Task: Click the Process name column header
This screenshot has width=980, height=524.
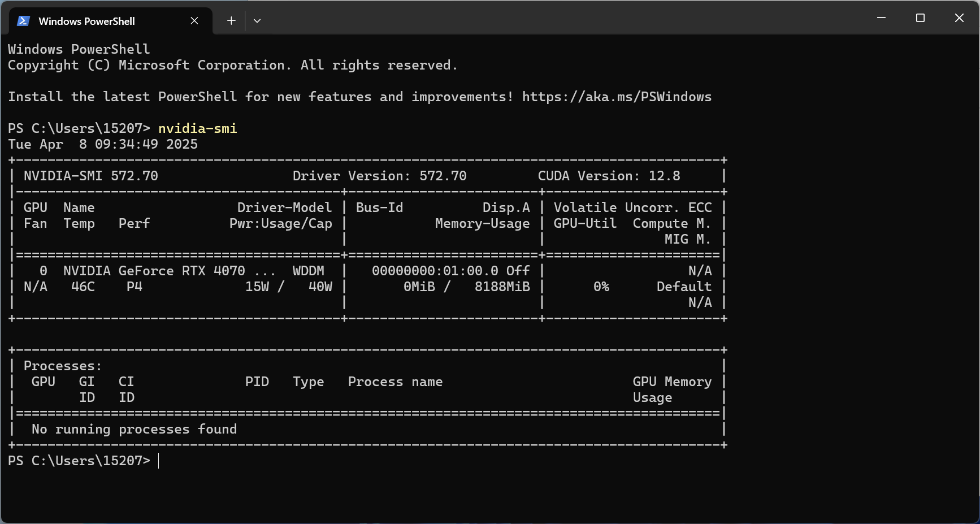Action: click(x=396, y=382)
